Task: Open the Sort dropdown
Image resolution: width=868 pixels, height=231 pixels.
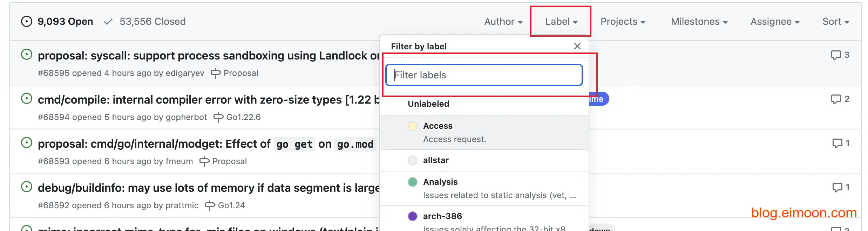Action: coord(835,22)
